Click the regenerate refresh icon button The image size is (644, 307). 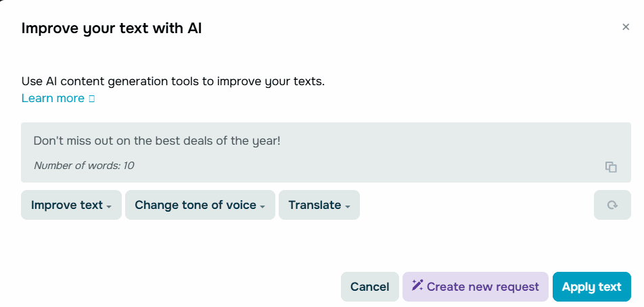coord(612,205)
